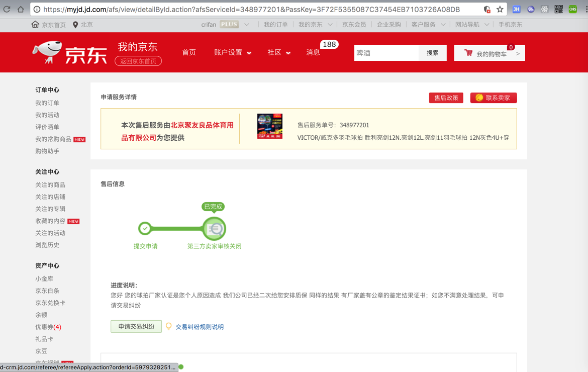Click the 售后政策 button

tap(446, 98)
